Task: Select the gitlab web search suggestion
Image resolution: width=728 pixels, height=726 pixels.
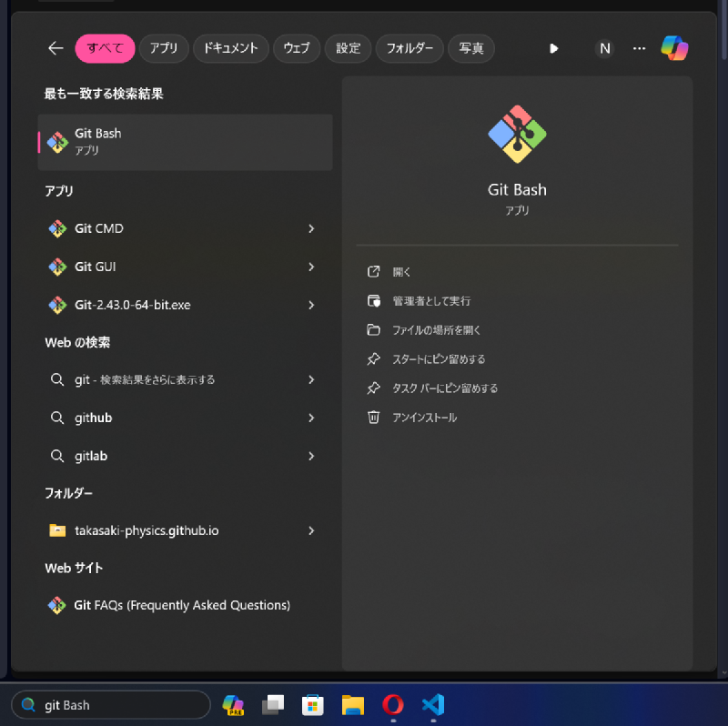Action: 186,456
